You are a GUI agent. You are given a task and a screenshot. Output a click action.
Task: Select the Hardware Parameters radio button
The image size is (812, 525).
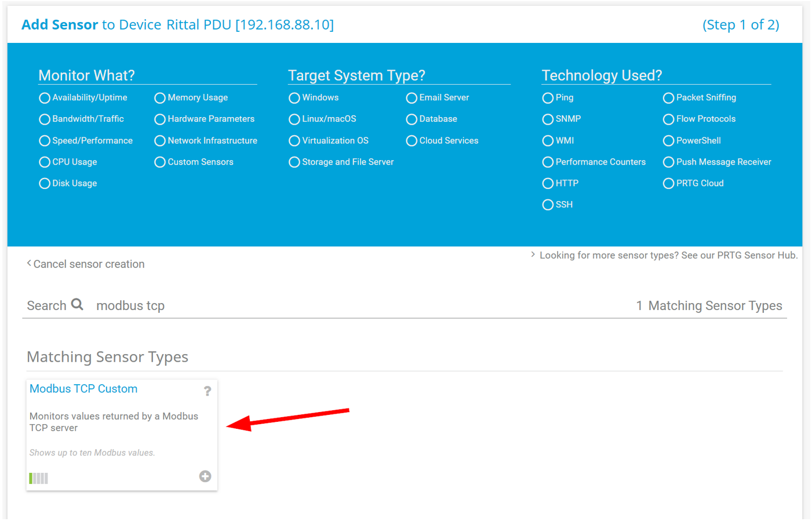coord(160,119)
